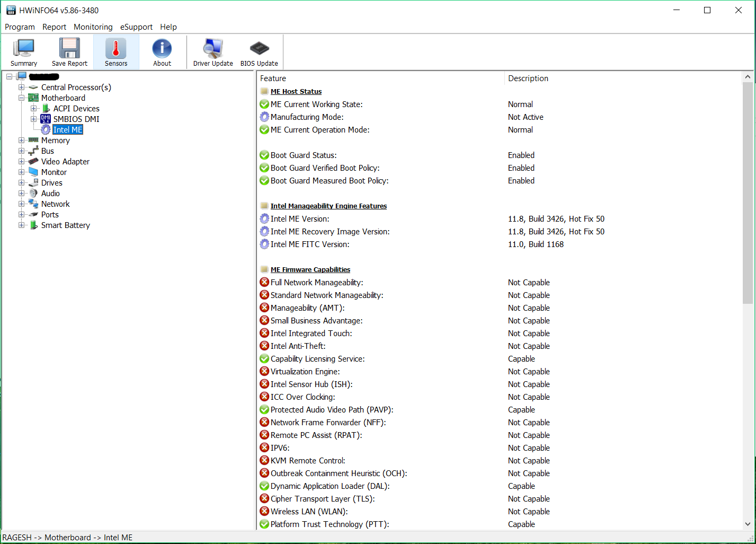Expand the Bus node

click(22, 151)
